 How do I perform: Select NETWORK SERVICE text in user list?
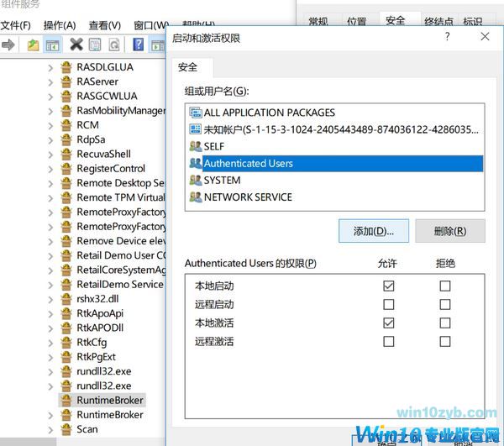pos(248,197)
